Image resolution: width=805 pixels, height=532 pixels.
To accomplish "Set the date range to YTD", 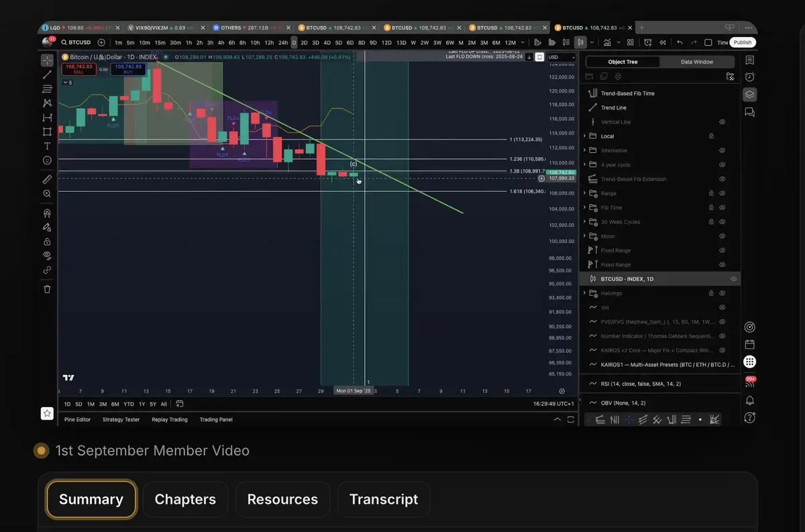I will tap(128, 404).
